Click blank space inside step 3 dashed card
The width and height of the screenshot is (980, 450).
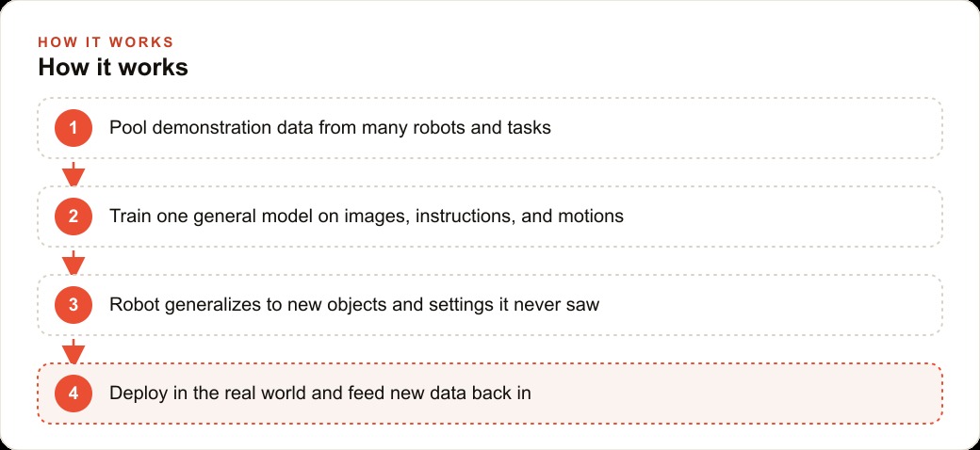coord(769,305)
